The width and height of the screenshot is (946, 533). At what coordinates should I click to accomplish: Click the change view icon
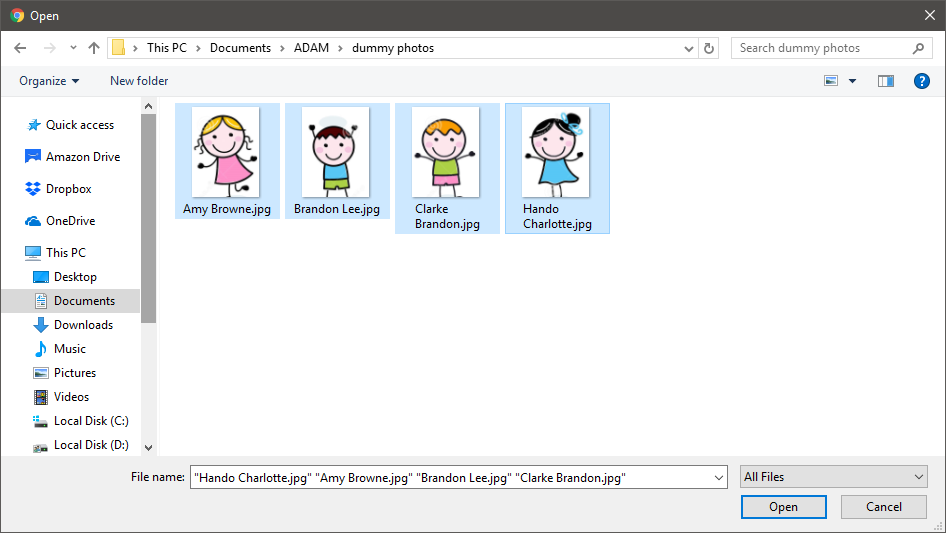831,81
